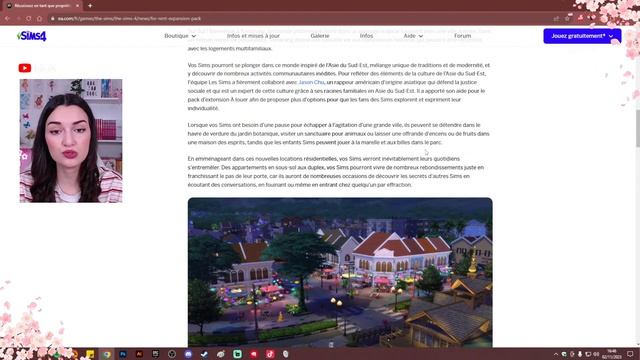
Task: Launch Adobe Illustrator from the taskbar
Action: coord(139,354)
